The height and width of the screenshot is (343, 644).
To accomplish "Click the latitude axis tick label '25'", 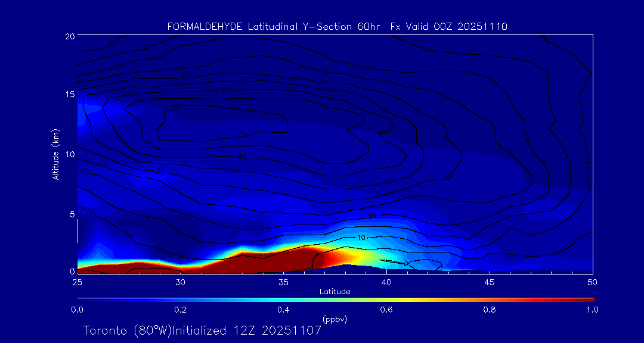I will click(77, 282).
